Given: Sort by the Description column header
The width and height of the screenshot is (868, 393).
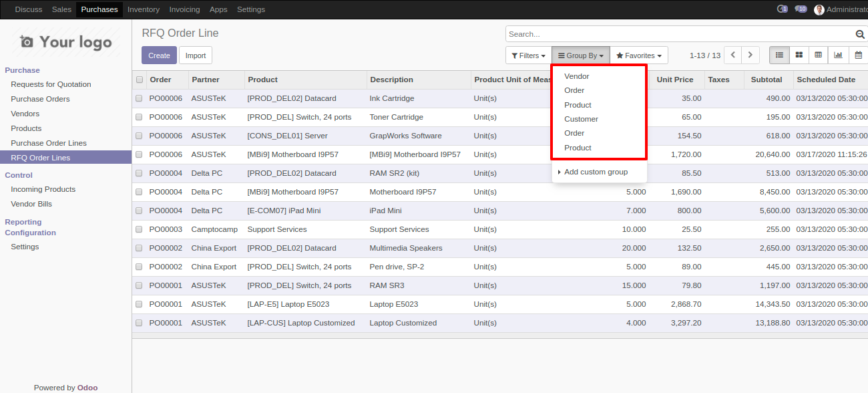Looking at the screenshot, I should (419, 80).
